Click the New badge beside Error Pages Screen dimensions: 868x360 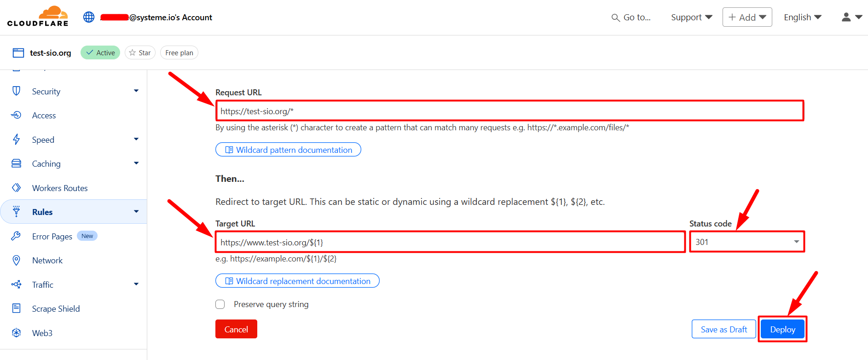[x=87, y=236]
